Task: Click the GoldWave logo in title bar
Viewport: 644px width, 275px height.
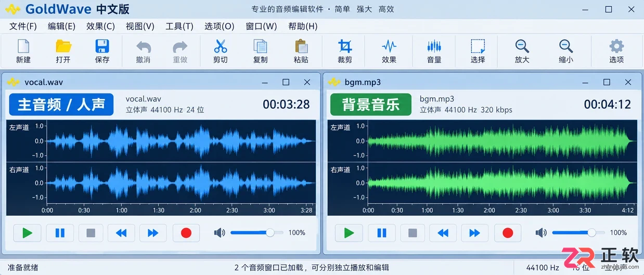Action: point(12,10)
